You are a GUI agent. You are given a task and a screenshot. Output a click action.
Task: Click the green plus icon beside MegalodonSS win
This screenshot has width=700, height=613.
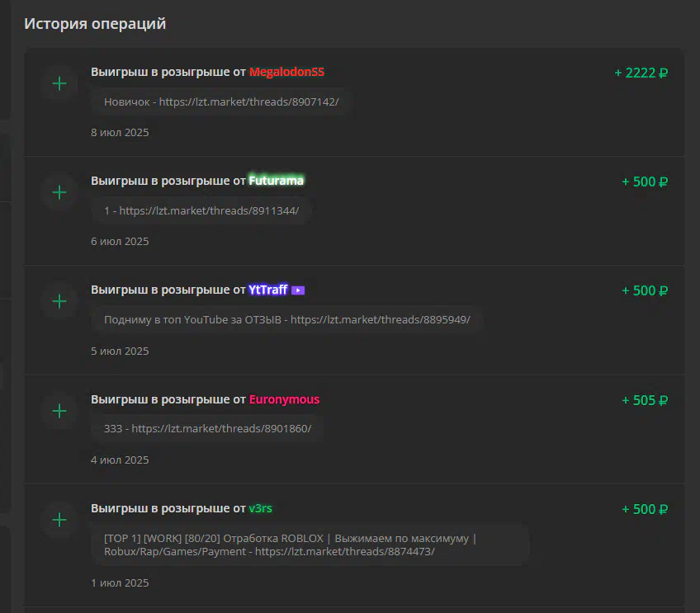[59, 83]
